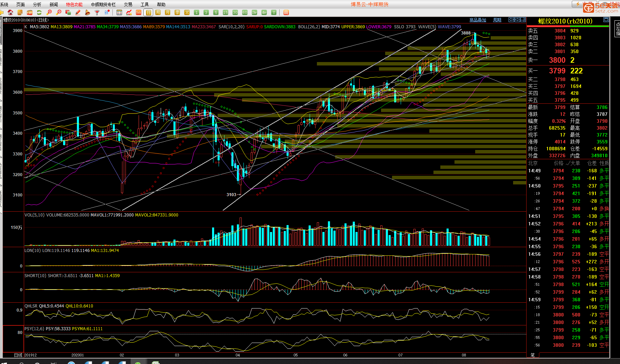Open the F10 fundamentals info icon
The height and width of the screenshot is (364, 620).
click(x=30, y=12)
